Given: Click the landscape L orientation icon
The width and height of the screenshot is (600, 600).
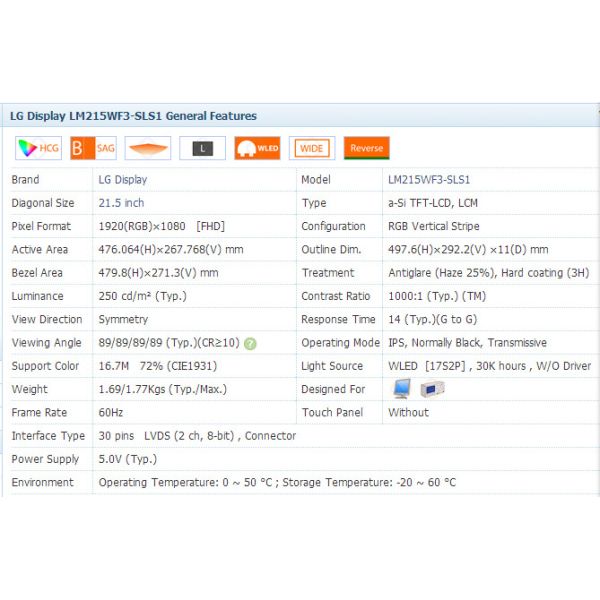Looking at the screenshot, I should tap(202, 148).
